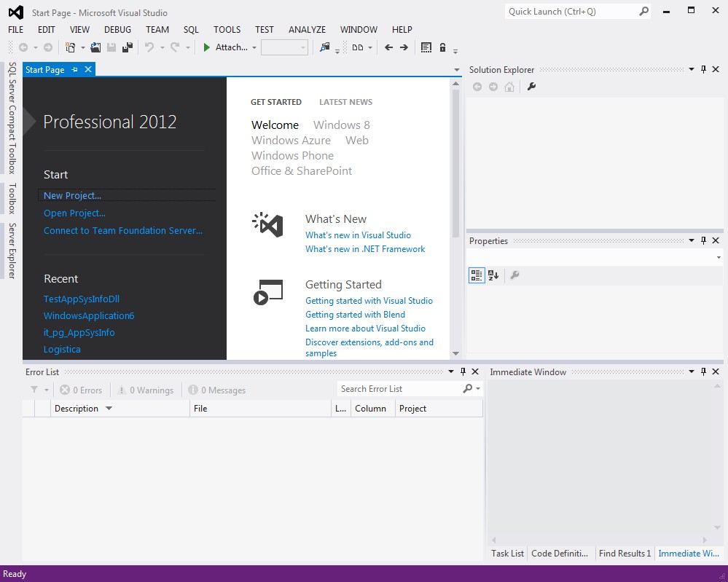Open the Properties object selector dropdown
The image size is (728, 582).
point(719,257)
